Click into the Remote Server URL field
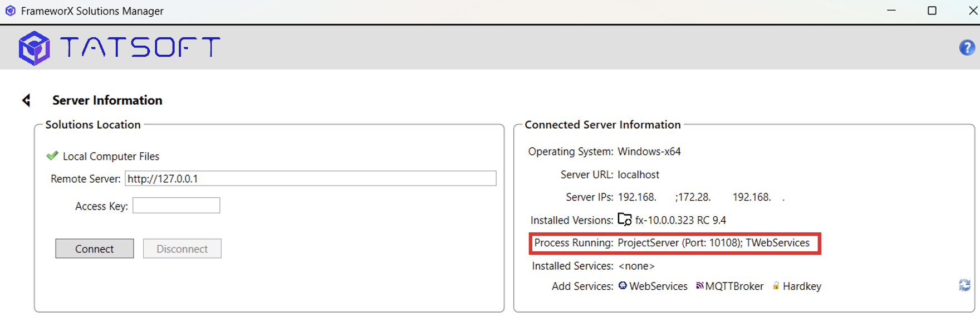 [311, 178]
